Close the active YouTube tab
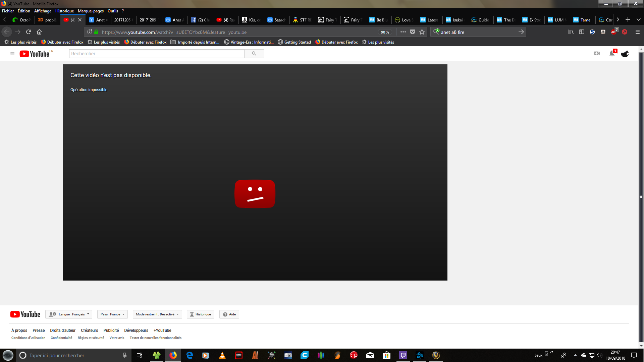Image resolution: width=644 pixels, height=362 pixels. (80, 20)
